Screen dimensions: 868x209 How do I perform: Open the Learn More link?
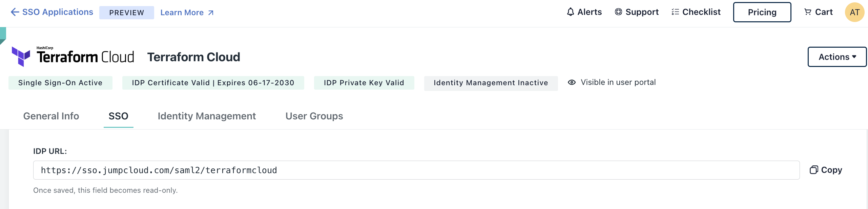187,13
